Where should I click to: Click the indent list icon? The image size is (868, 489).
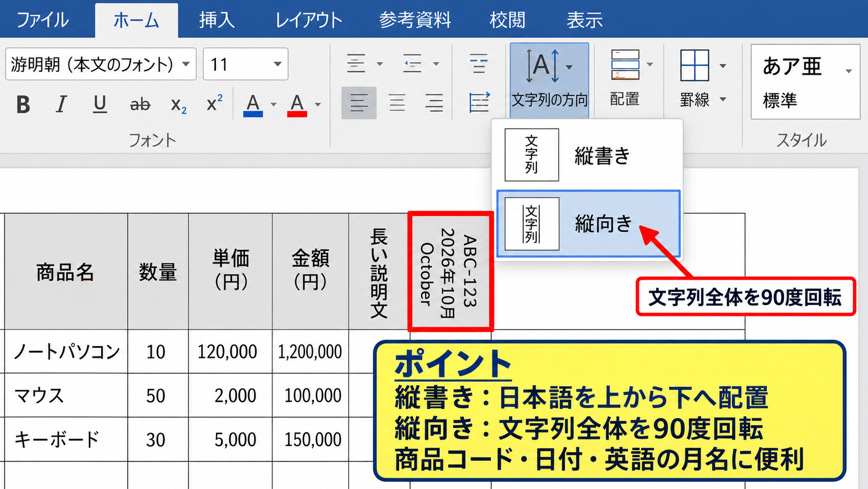pyautogui.click(x=412, y=64)
